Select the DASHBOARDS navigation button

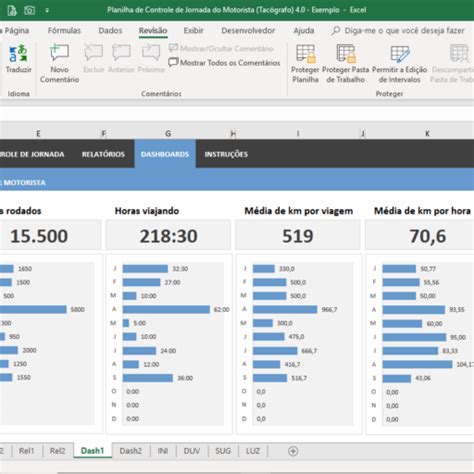165,154
